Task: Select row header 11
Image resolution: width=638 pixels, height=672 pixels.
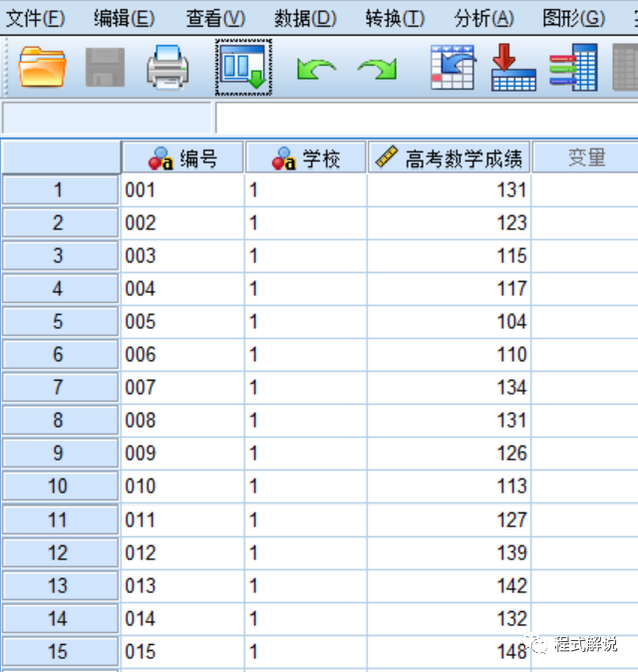Action: (60, 519)
